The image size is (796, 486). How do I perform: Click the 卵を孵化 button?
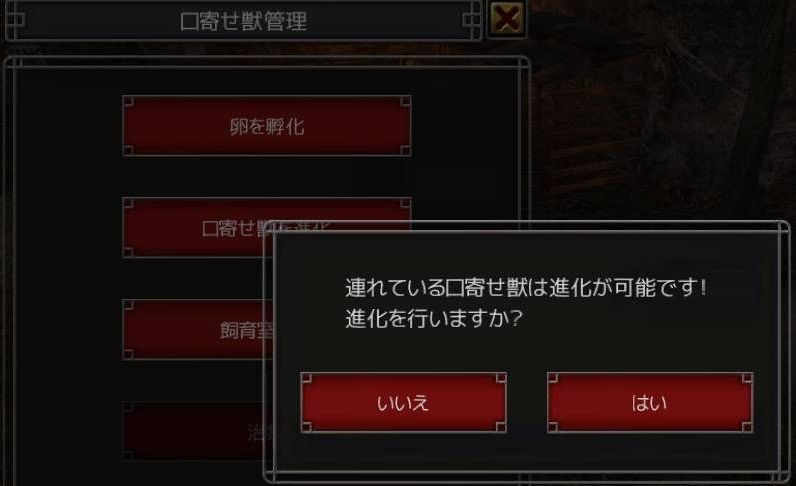(x=267, y=125)
